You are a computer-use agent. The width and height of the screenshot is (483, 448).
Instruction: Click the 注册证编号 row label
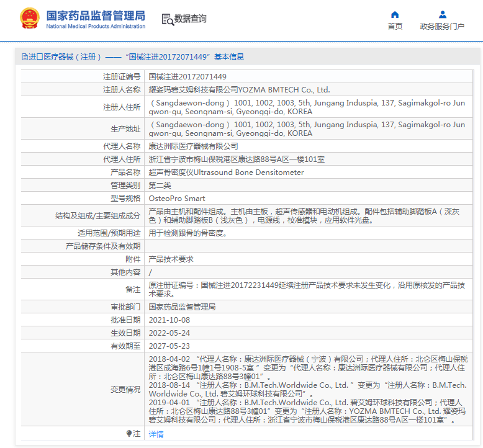[122, 77]
